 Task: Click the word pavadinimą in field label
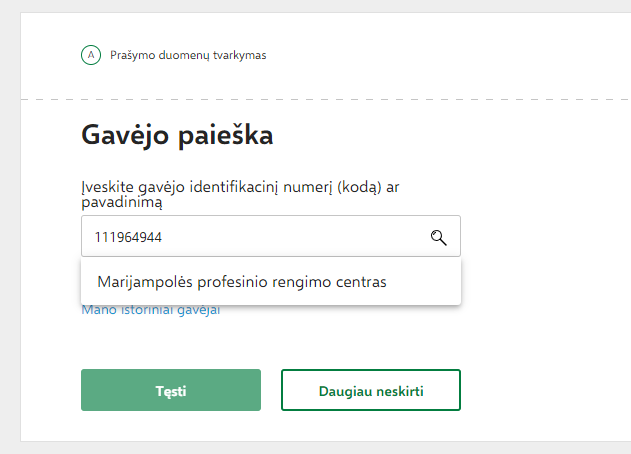point(122,202)
